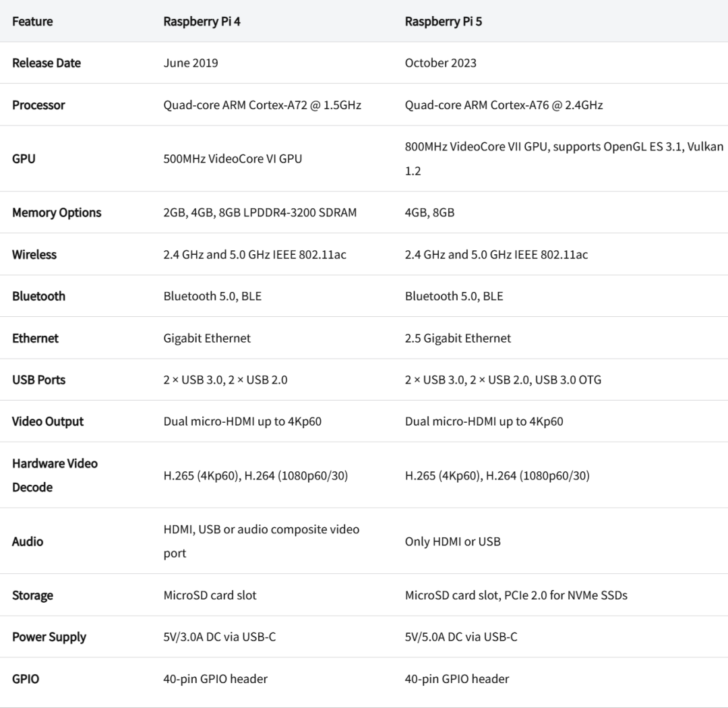Click the "Memory Options" row label

tap(57, 212)
